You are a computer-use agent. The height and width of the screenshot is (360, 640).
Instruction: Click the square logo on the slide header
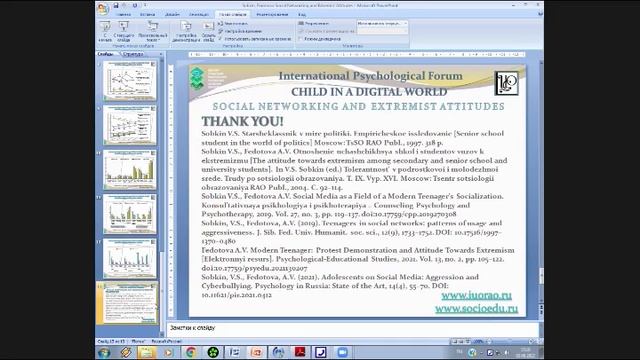click(x=507, y=83)
